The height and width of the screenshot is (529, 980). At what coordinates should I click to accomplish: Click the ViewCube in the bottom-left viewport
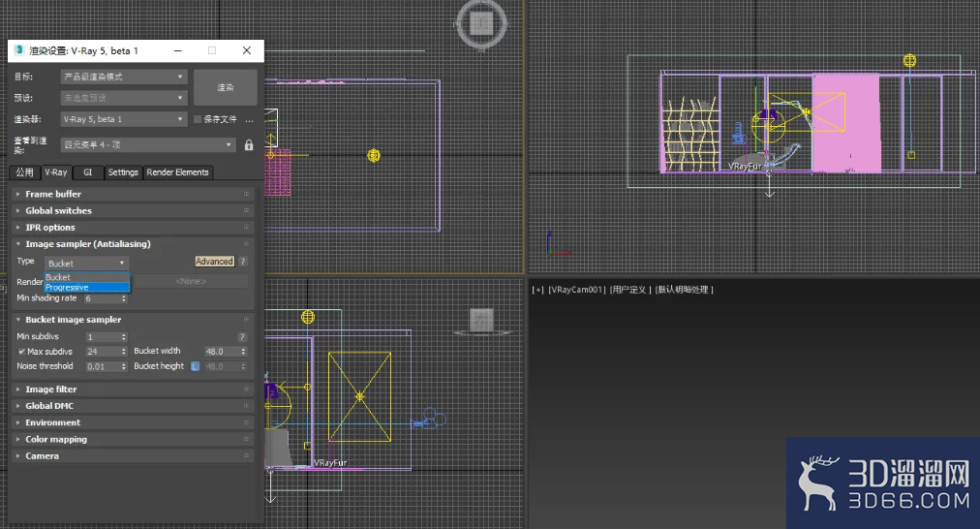[x=482, y=321]
